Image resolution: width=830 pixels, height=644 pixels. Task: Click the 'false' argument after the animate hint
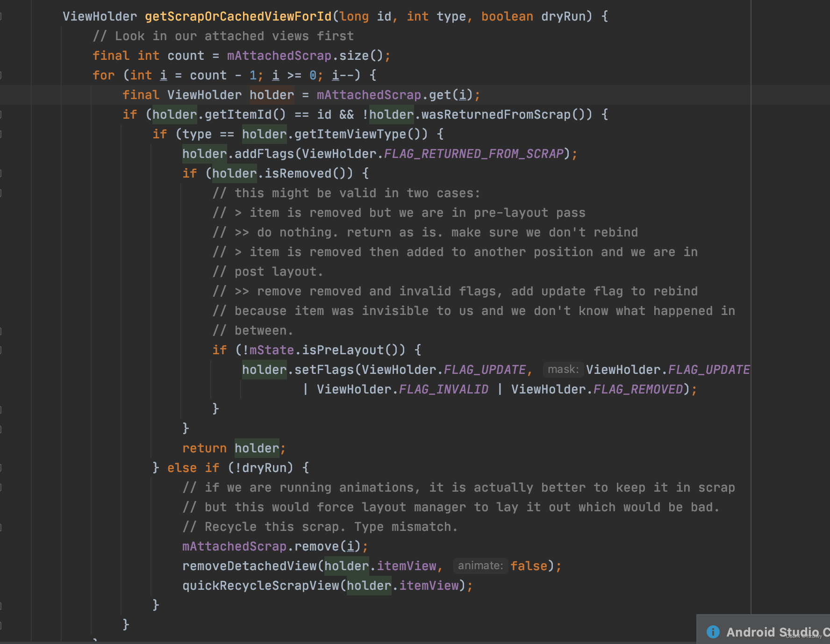click(529, 566)
